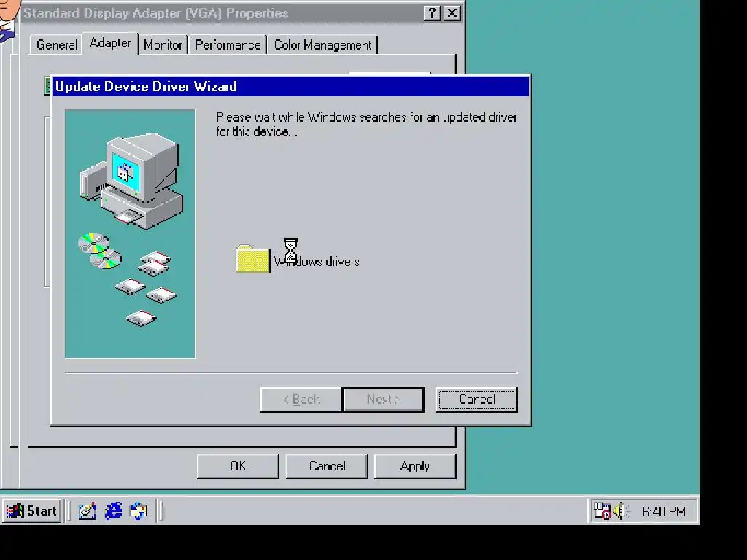
Task: Click the 'Please wait while Windows searches' text
Action: pyautogui.click(x=366, y=124)
